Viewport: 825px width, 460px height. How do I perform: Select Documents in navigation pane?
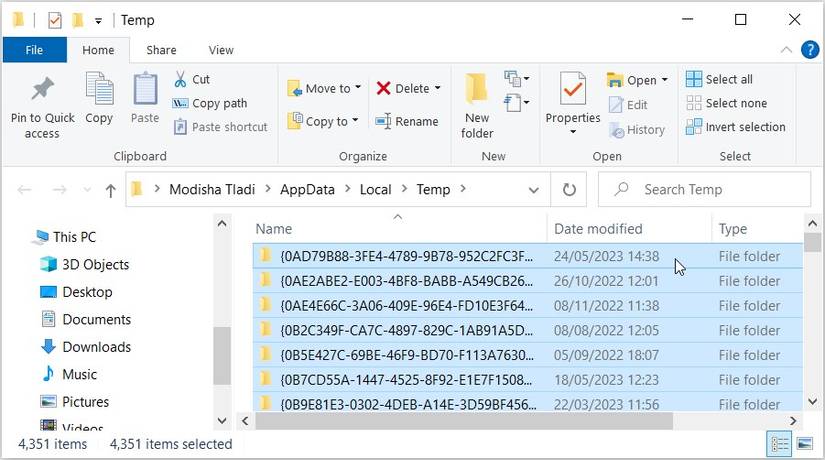click(x=86, y=319)
